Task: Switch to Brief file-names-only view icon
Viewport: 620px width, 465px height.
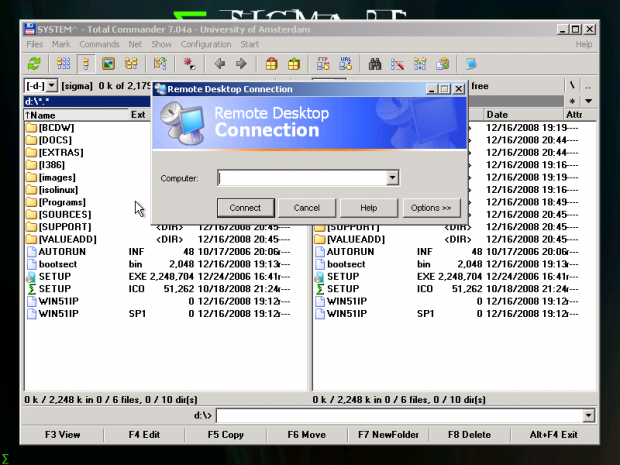Action: 63,64
